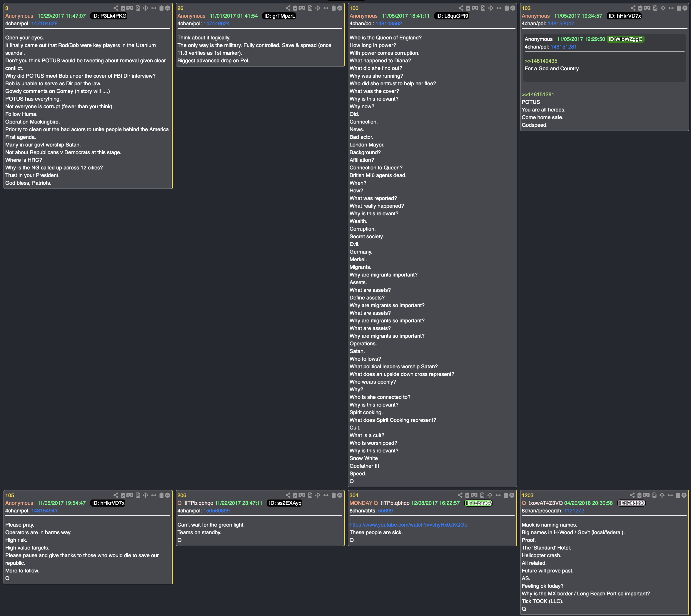Screen dimensions: 691x616
Task: Click clipboard-check icon on post 3
Action: 123,8
